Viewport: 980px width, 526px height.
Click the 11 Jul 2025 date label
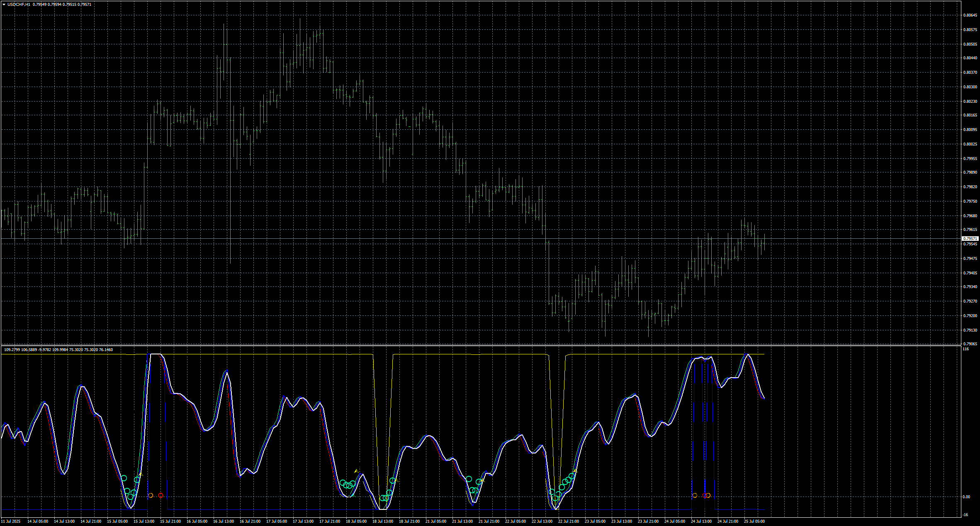[11, 521]
